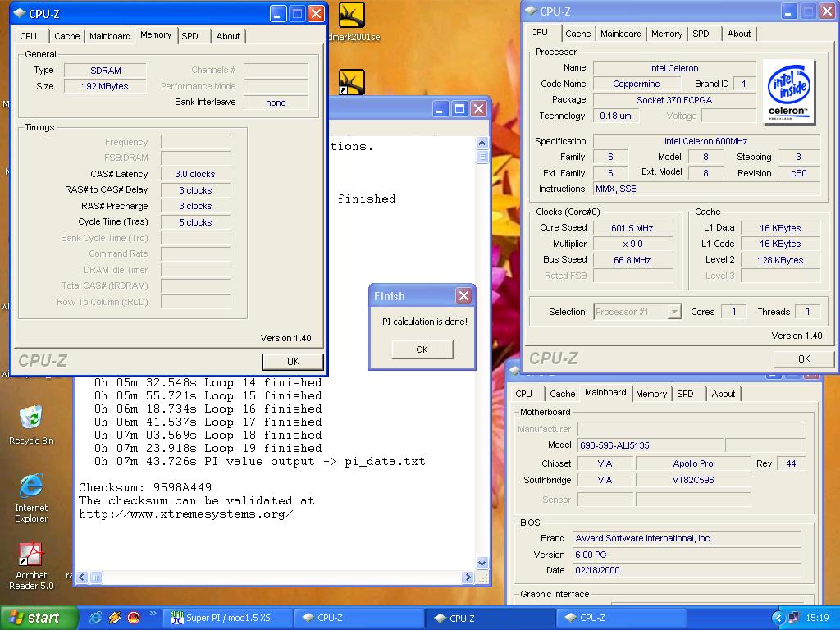840x630 pixels.
Task: Click the Core Speed value 601.5 MHz
Action: pyautogui.click(x=632, y=228)
